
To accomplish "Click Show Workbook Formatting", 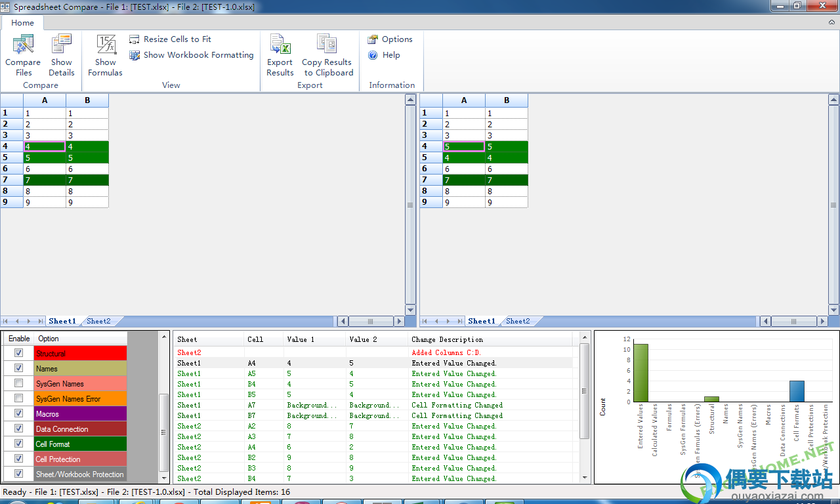I will (191, 55).
